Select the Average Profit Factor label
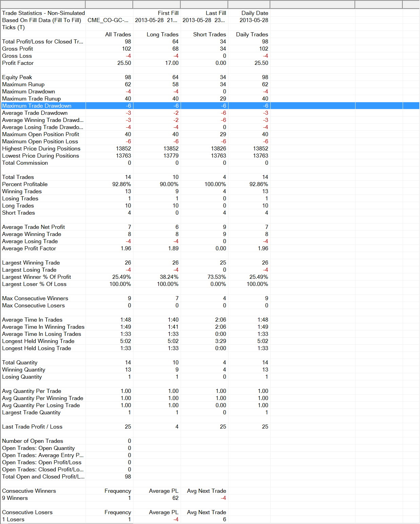 point(29,248)
